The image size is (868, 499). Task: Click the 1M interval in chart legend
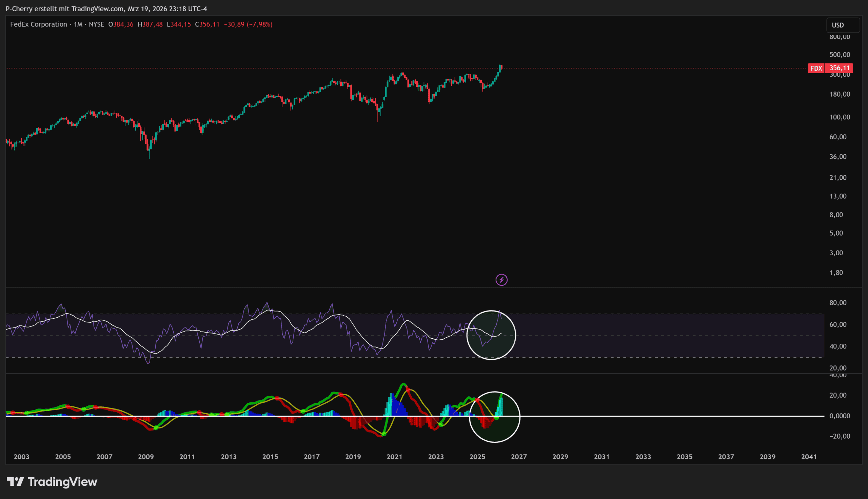(78, 24)
